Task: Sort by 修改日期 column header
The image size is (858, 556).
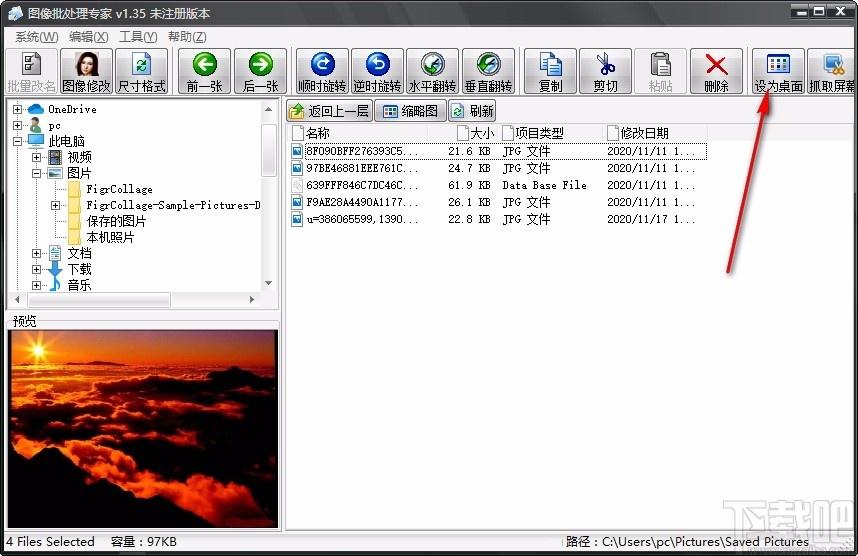Action: (656, 133)
